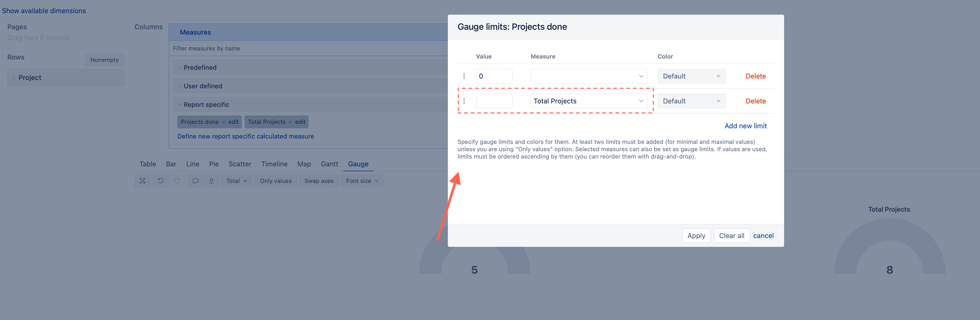Click the redo icon in the chart toolbar
Image resolution: width=980 pixels, height=320 pixels.
(177, 181)
